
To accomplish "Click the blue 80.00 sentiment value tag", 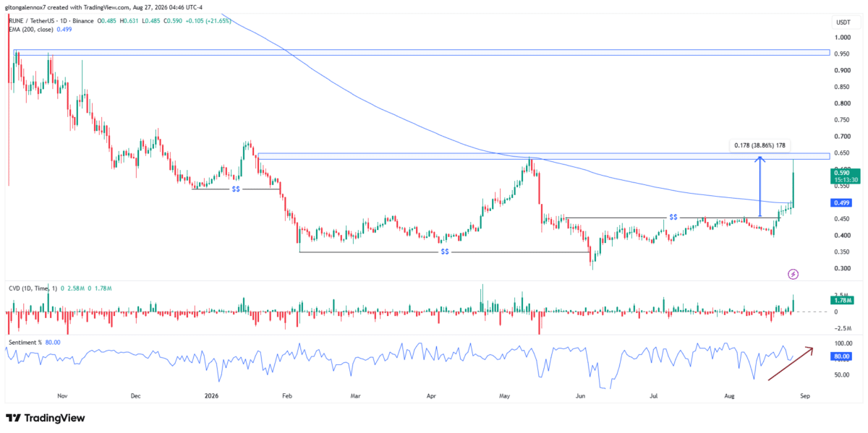I will [x=843, y=356].
